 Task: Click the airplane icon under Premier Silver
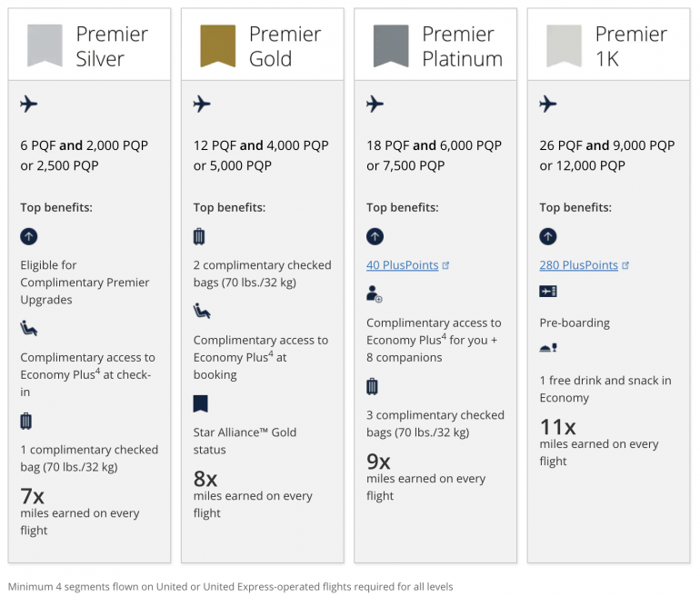(29, 104)
